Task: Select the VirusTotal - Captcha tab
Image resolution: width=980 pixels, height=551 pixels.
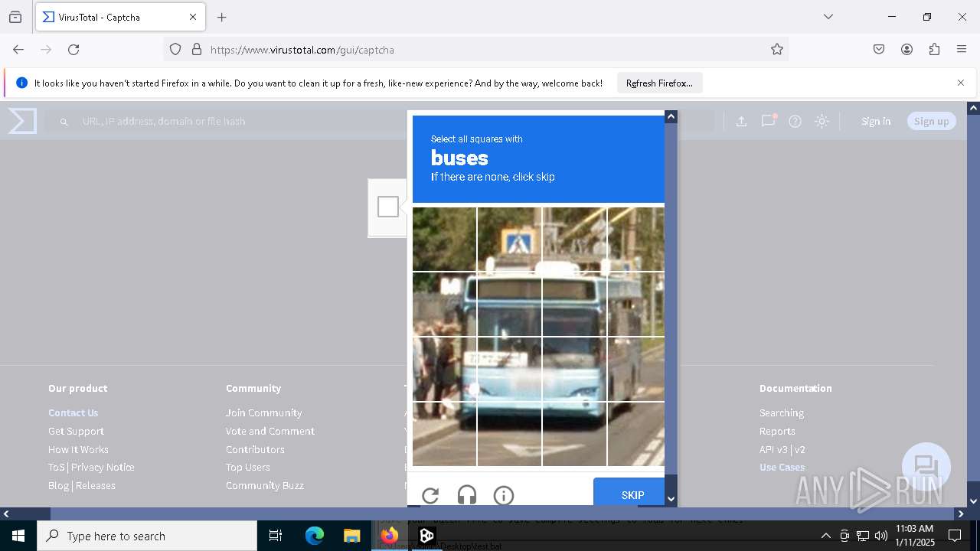Action: point(120,17)
